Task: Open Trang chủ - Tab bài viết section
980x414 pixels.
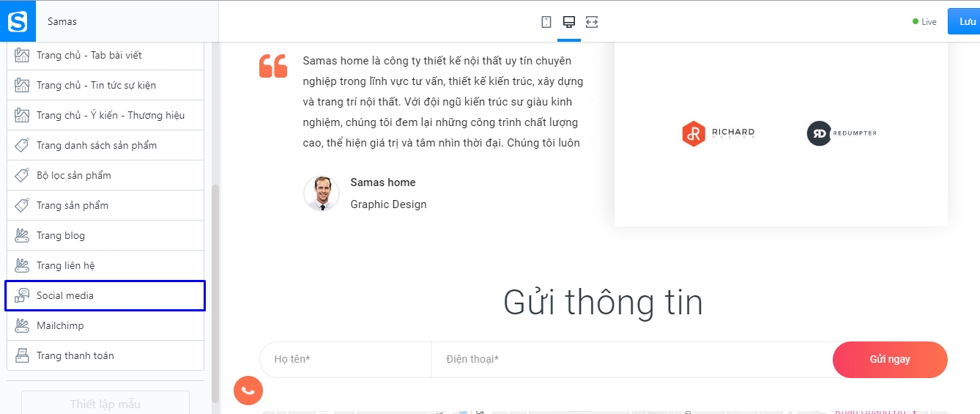Action: click(105, 55)
